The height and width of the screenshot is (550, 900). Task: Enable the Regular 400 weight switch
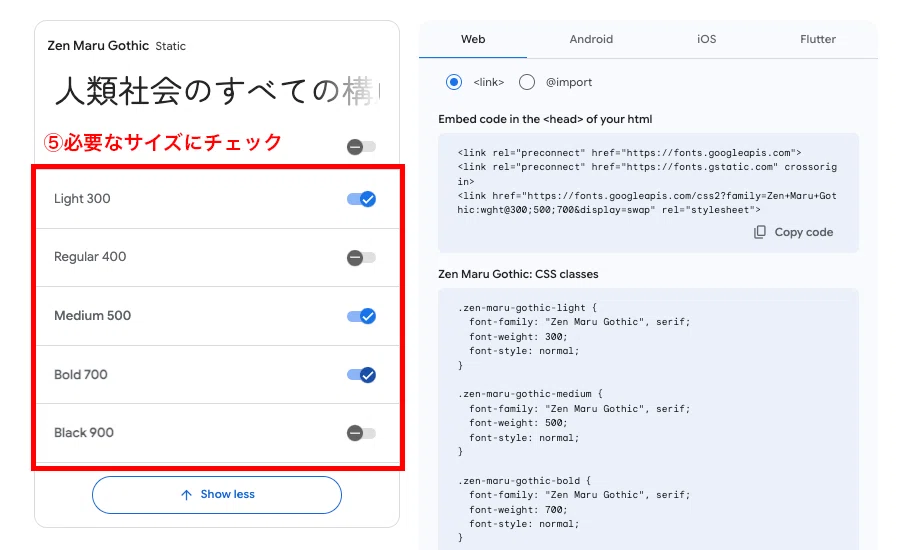[361, 258]
